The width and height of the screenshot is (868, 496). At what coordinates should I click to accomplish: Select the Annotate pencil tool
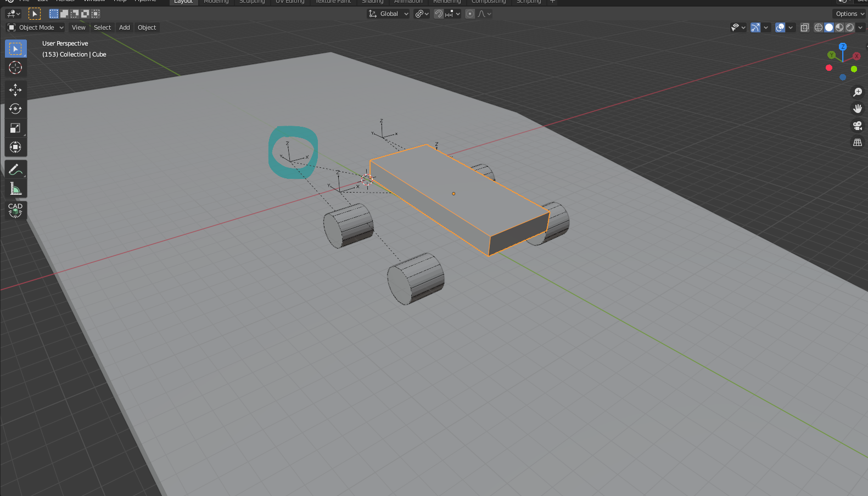[x=15, y=170]
